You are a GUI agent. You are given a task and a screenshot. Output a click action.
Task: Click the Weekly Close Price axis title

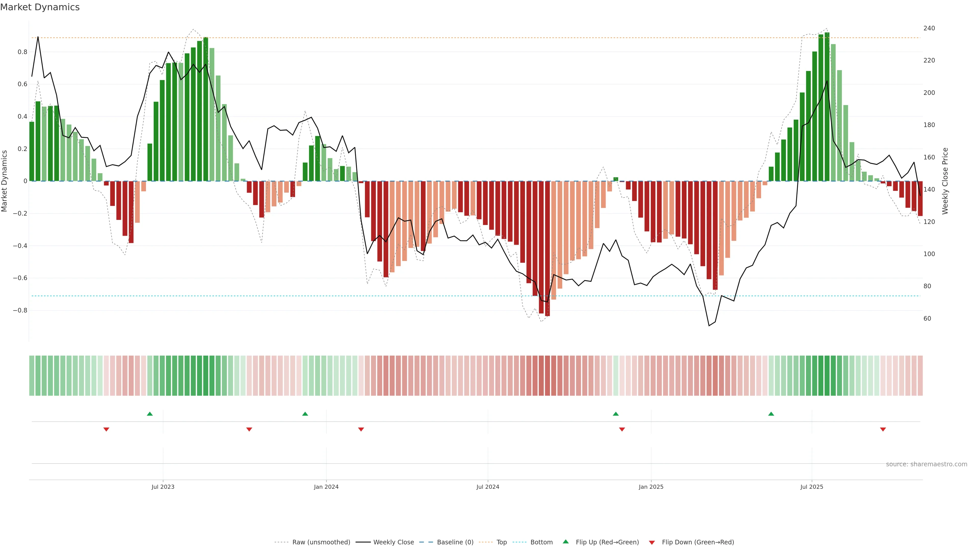point(945,181)
